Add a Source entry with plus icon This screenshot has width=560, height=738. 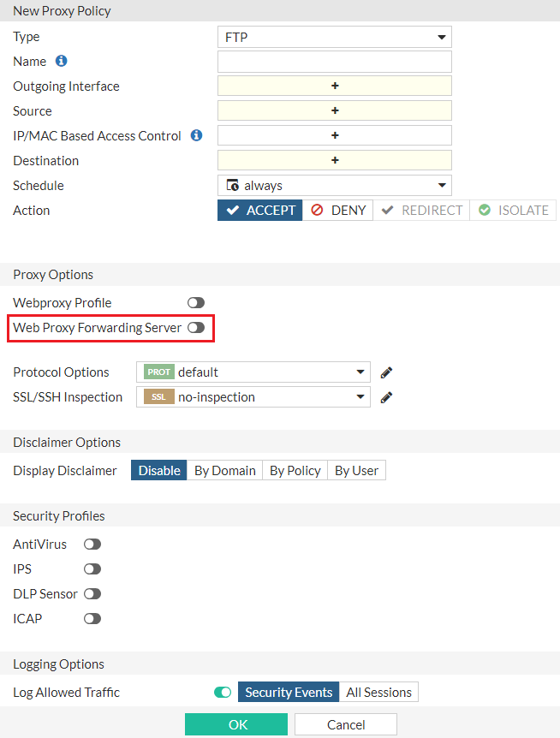pyautogui.click(x=335, y=110)
